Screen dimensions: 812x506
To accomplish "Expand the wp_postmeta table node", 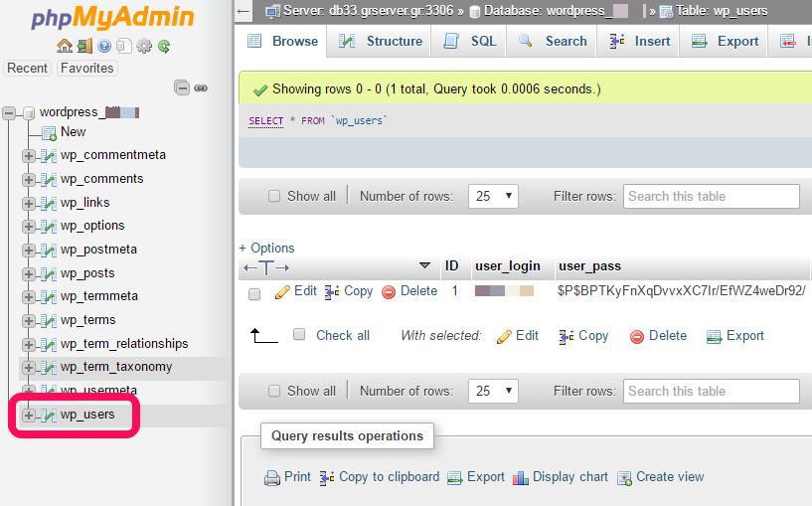I will point(29,251).
